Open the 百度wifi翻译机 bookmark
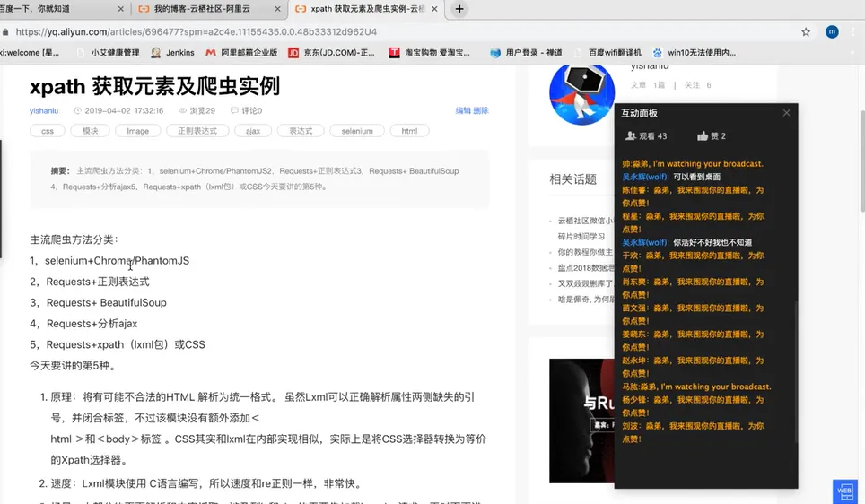Screen dimensions: 865x504 click(x=608, y=53)
